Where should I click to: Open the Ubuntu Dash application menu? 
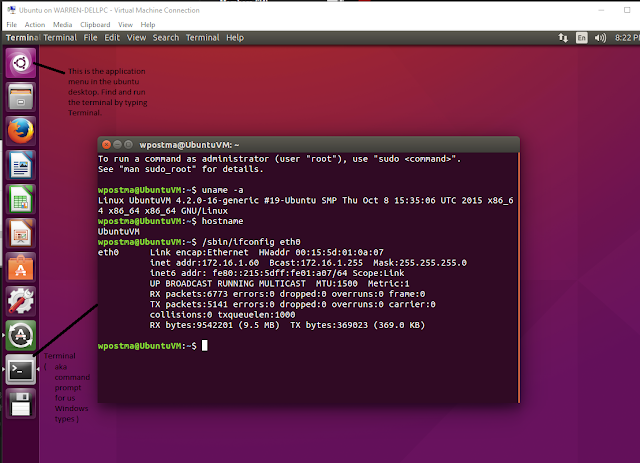pyautogui.click(x=20, y=63)
